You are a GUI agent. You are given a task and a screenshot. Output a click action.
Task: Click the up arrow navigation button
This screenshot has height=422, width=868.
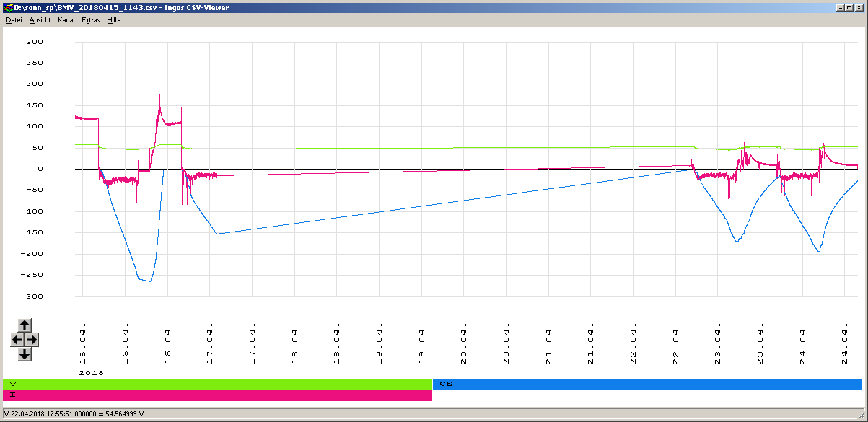coord(25,325)
